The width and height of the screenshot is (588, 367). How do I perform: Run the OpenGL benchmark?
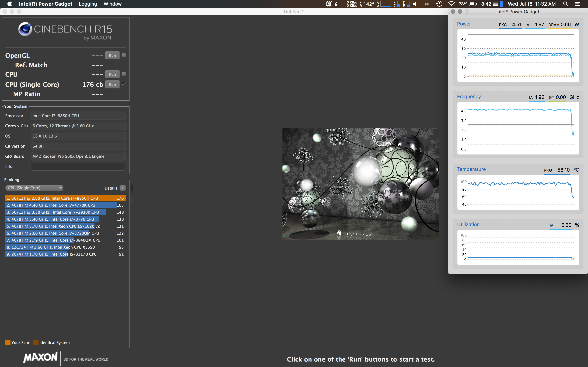(x=112, y=56)
